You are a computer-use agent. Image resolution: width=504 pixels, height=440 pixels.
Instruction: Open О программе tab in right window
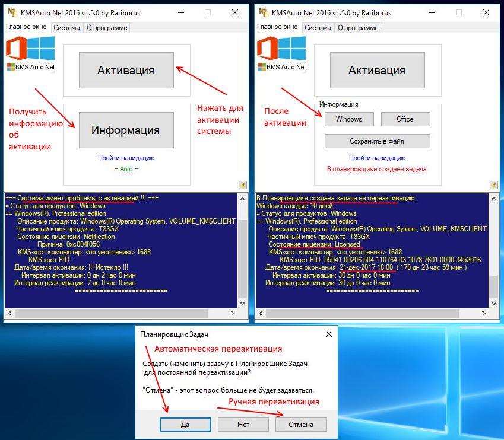click(358, 28)
